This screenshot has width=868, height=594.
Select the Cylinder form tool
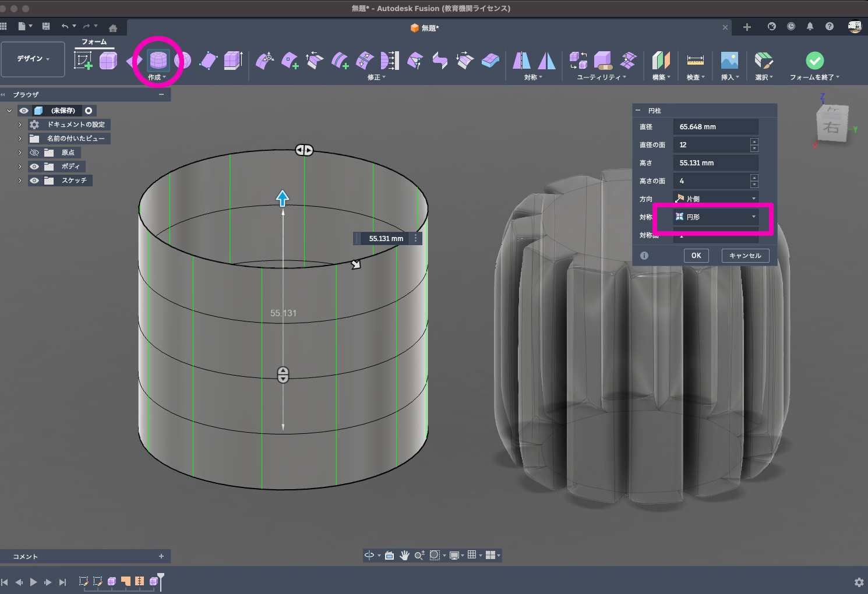coord(158,59)
